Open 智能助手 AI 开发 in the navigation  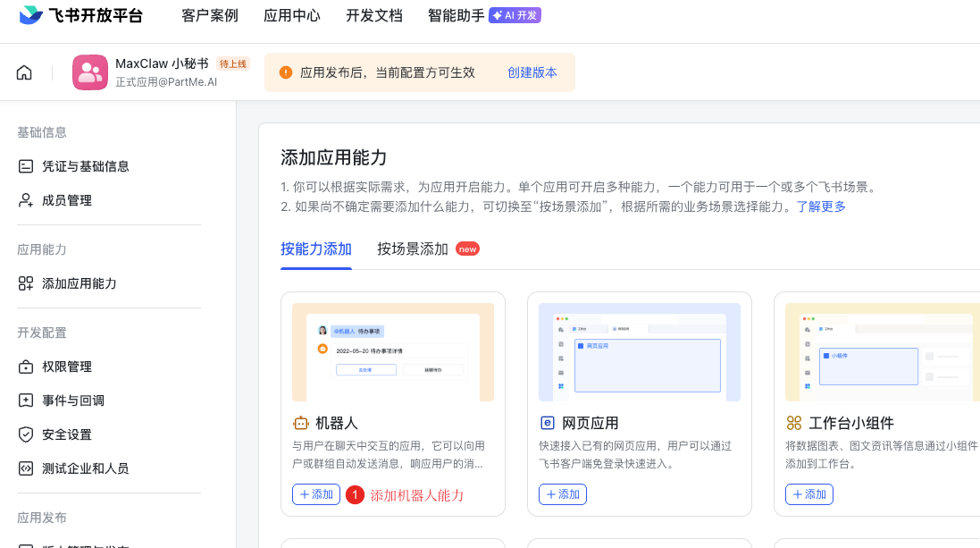pos(483,15)
